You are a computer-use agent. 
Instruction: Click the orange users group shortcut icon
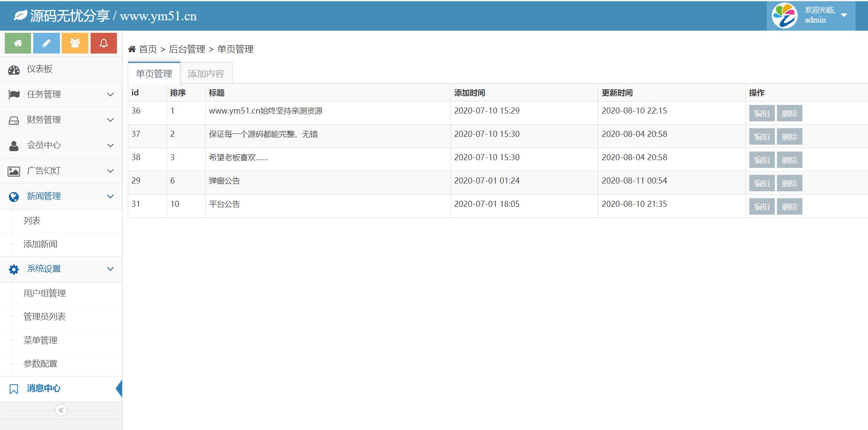pyautogui.click(x=75, y=43)
